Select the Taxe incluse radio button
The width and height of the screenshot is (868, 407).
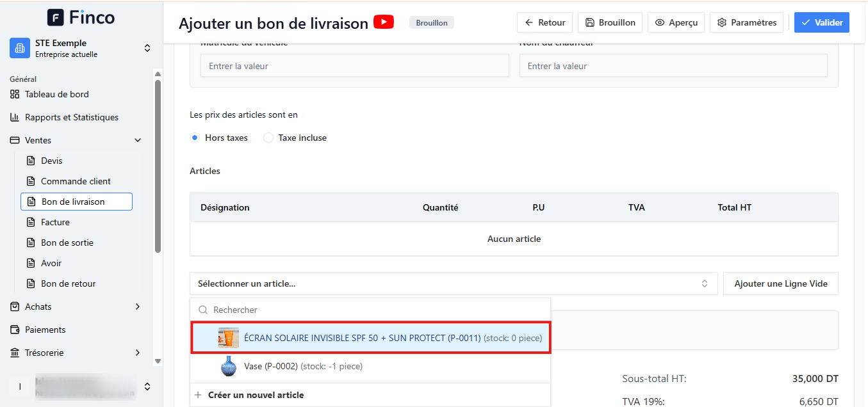(268, 138)
